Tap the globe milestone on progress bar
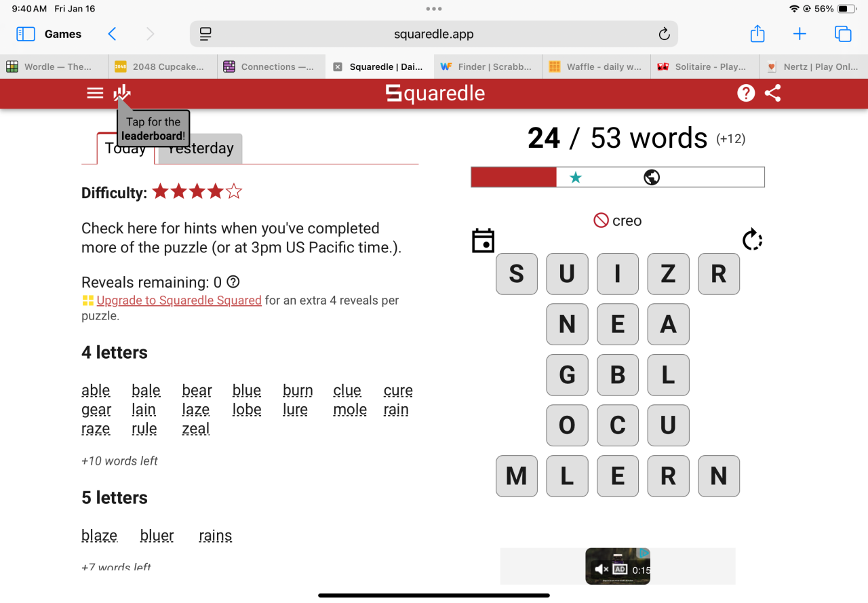Viewport: 868px width, 603px height. pos(652,178)
